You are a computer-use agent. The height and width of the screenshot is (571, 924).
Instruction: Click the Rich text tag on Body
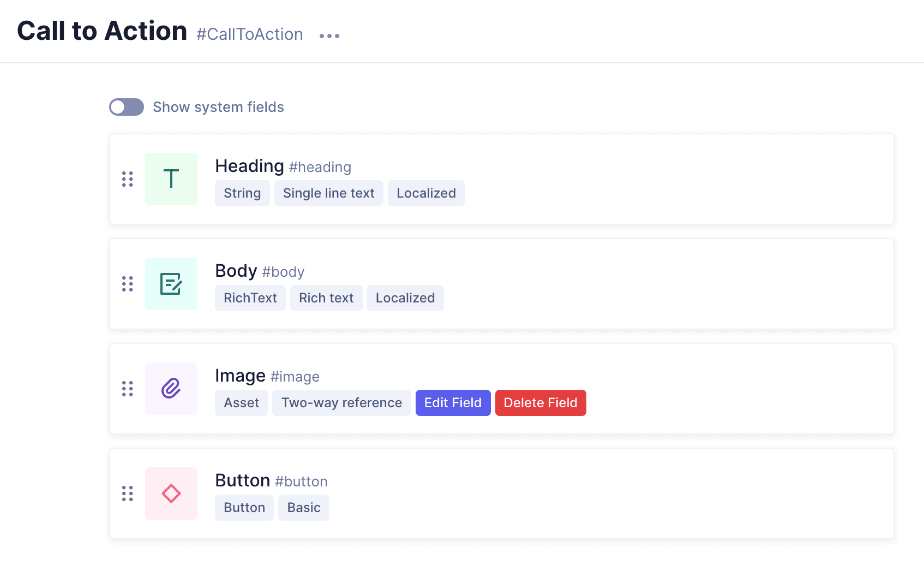tap(326, 298)
